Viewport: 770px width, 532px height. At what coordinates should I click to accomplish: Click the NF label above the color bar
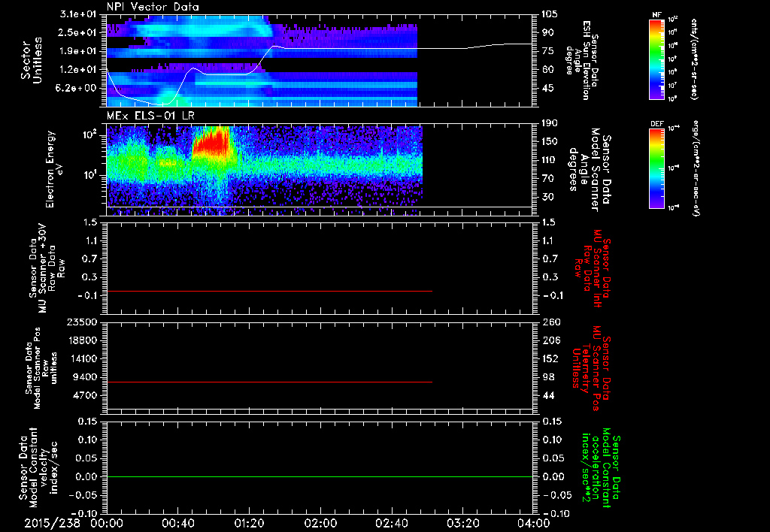coord(656,15)
